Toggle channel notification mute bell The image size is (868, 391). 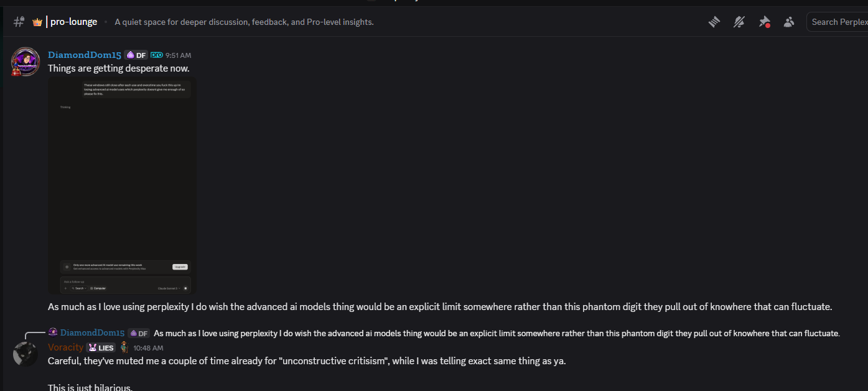739,22
